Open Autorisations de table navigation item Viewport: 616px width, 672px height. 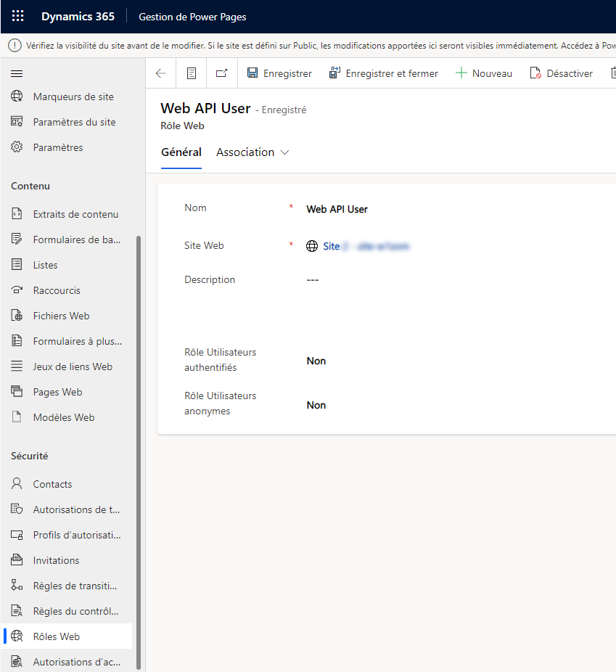click(66, 509)
